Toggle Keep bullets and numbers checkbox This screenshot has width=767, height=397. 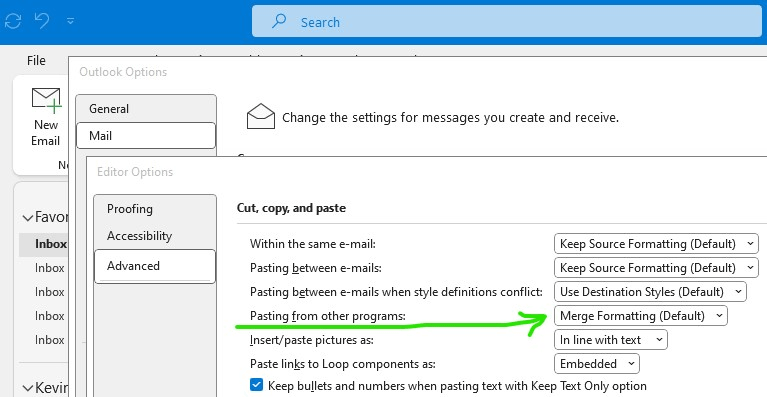tap(256, 385)
